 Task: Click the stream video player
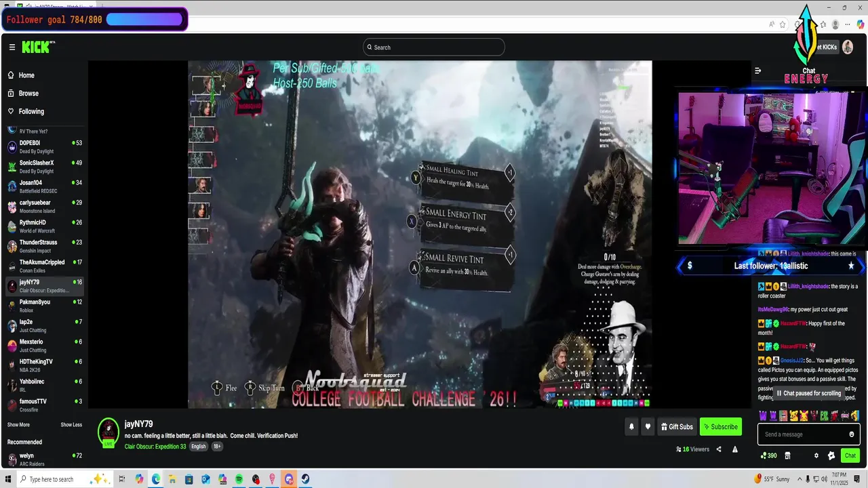[x=420, y=235]
